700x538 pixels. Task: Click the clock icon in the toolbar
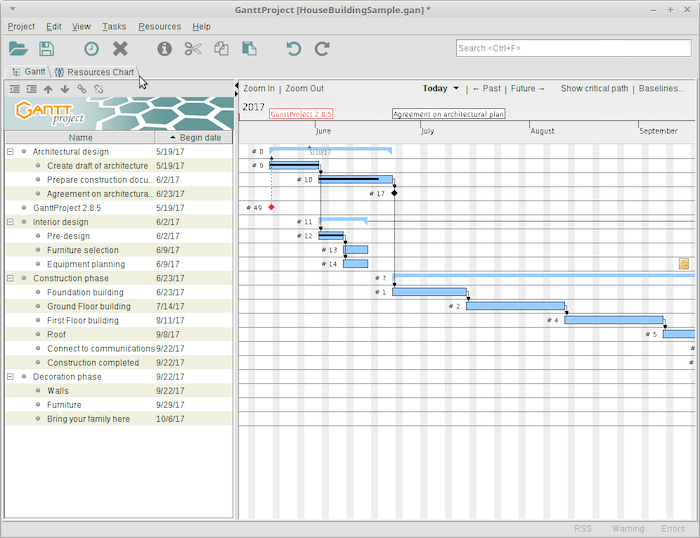[92, 48]
